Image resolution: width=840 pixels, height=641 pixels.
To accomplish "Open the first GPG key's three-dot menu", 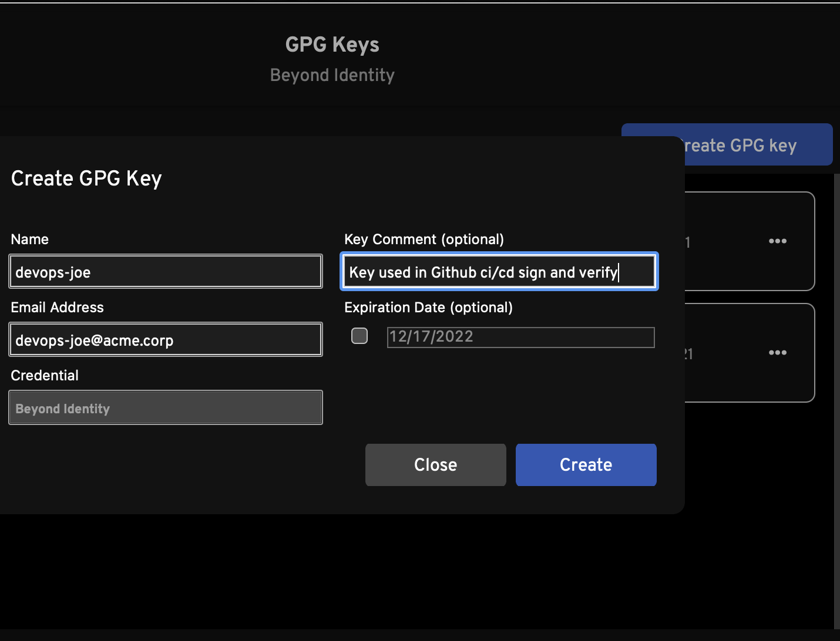I will (x=777, y=241).
